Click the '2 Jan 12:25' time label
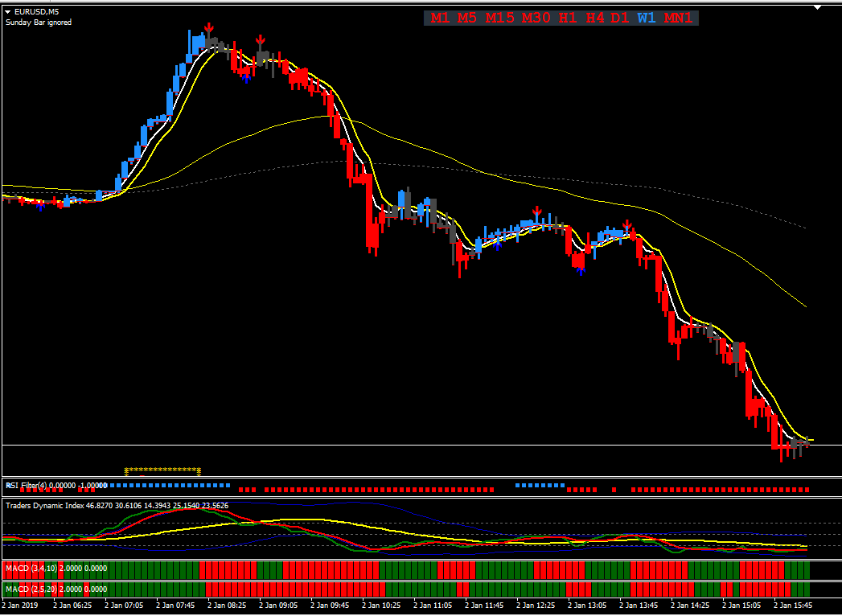The width and height of the screenshot is (842, 616). coord(536,606)
